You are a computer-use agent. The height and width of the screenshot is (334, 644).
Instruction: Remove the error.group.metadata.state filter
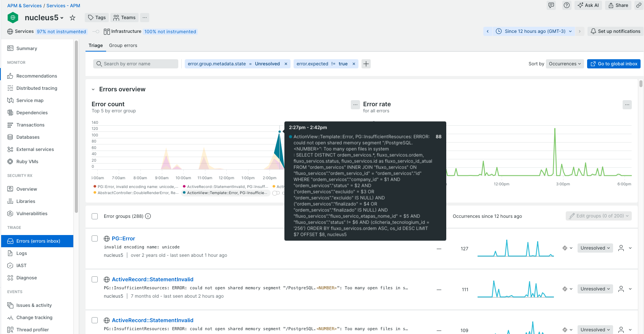point(286,64)
